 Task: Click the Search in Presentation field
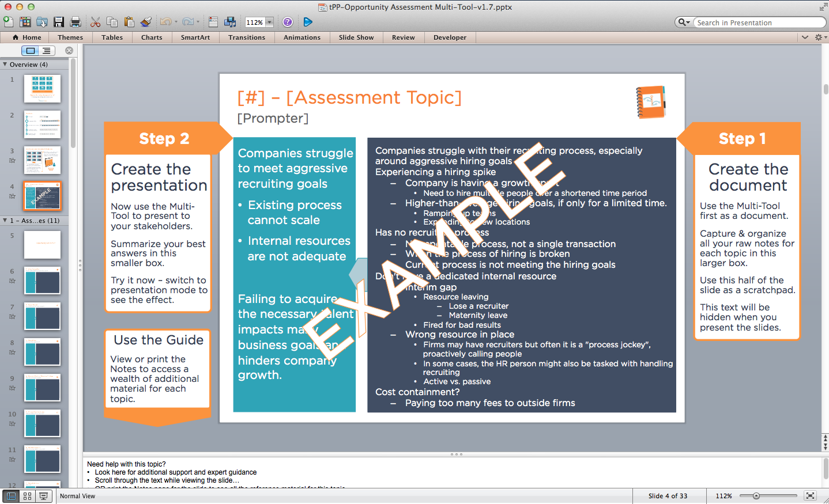coord(759,22)
